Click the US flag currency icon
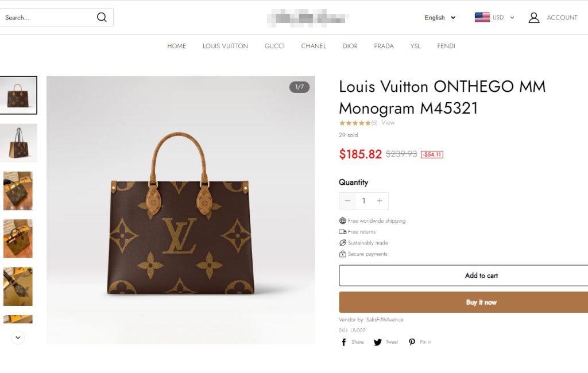This screenshot has width=588, height=373. [x=482, y=17]
